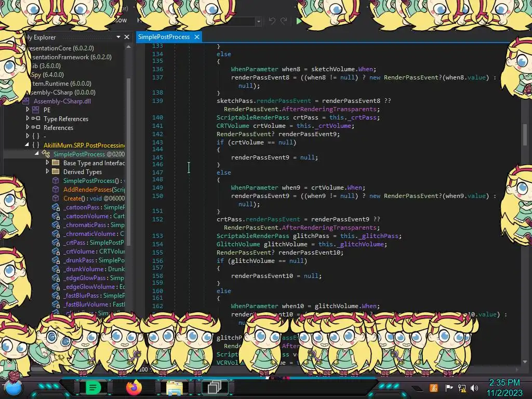532x399 pixels.
Task: Click the CRTVolume type on line 141
Action: (233, 126)
